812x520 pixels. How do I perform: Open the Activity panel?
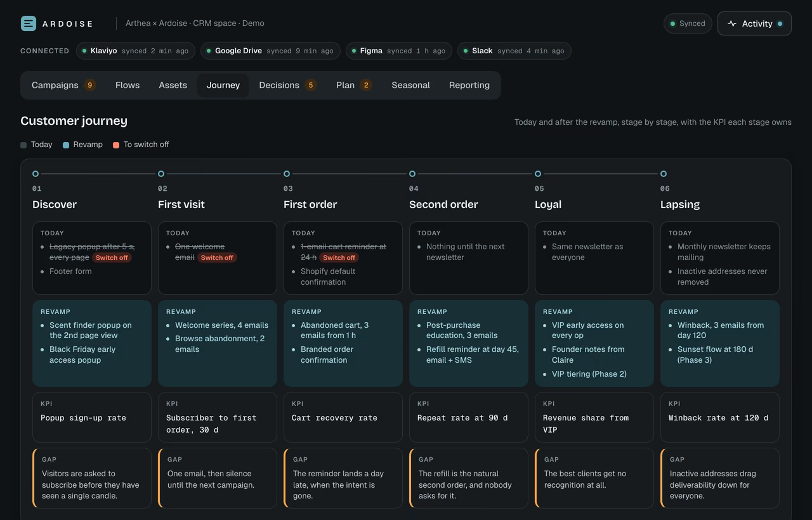point(754,23)
